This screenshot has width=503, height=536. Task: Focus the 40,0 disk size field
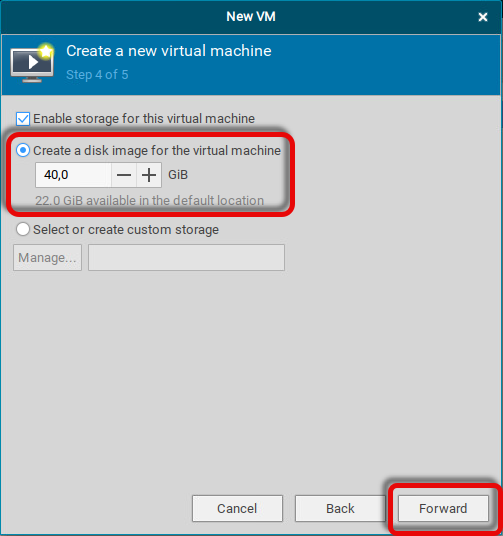[73, 175]
